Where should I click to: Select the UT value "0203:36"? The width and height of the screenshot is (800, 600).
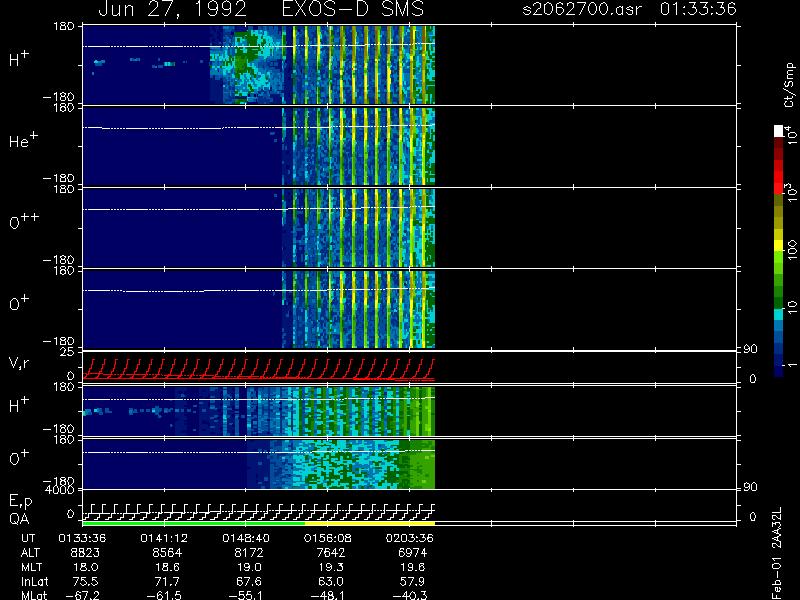pos(409,538)
